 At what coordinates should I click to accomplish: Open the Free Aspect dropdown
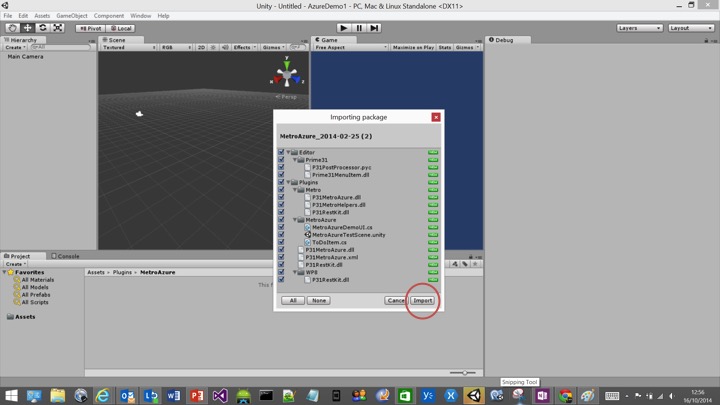pos(351,47)
